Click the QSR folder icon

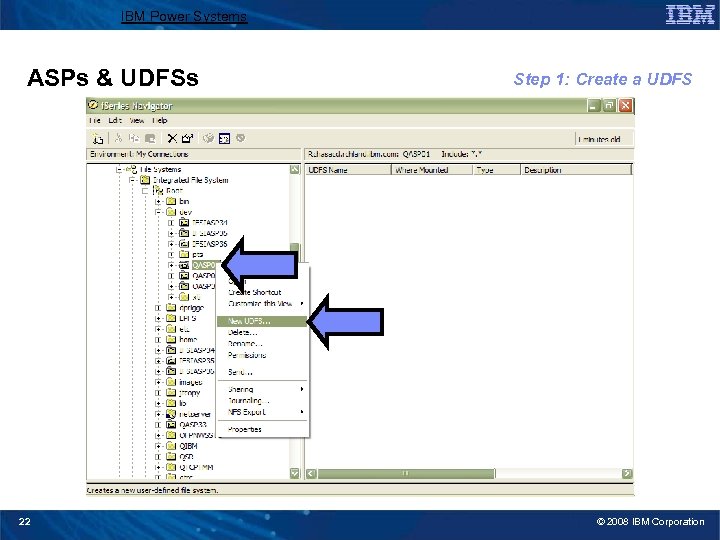171,456
